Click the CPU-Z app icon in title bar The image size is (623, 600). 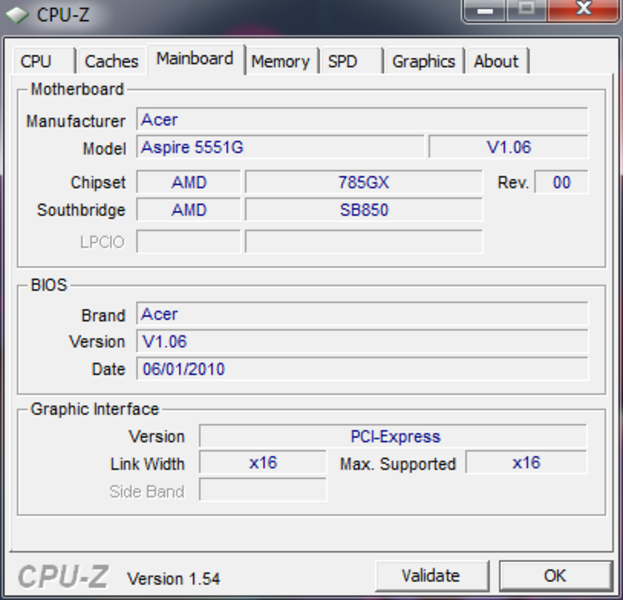click(x=17, y=15)
